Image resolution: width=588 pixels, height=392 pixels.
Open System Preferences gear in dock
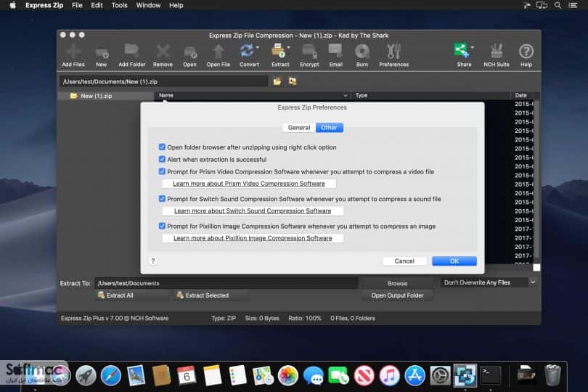click(440, 376)
